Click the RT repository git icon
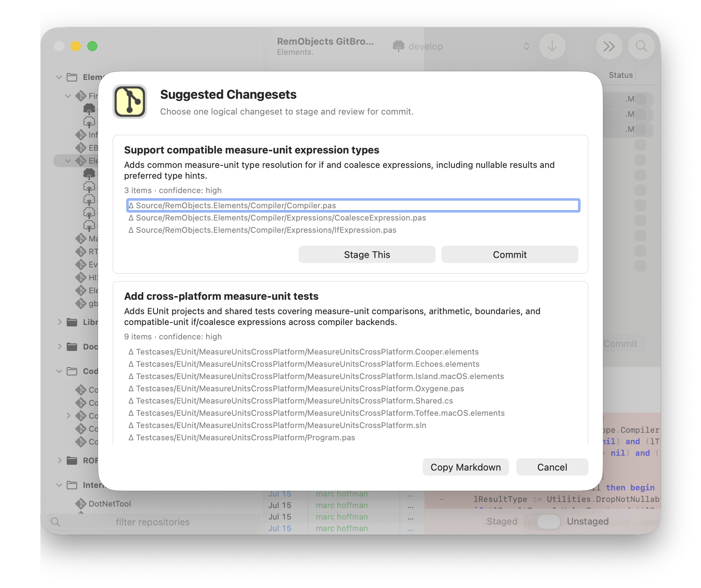 point(81,251)
